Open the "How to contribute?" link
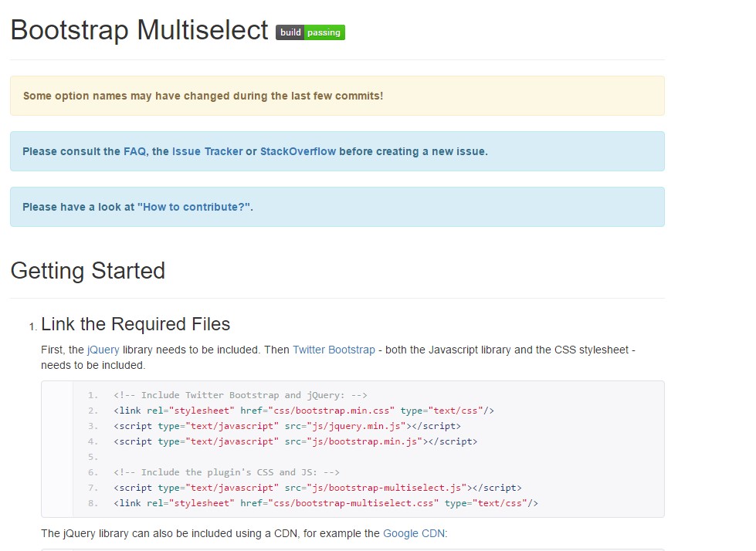The image size is (756, 551). coord(194,207)
